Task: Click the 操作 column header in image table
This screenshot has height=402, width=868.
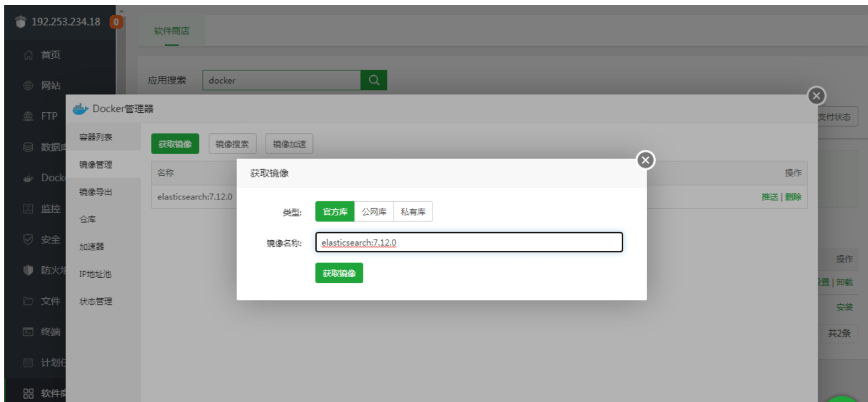Action: pos(793,173)
